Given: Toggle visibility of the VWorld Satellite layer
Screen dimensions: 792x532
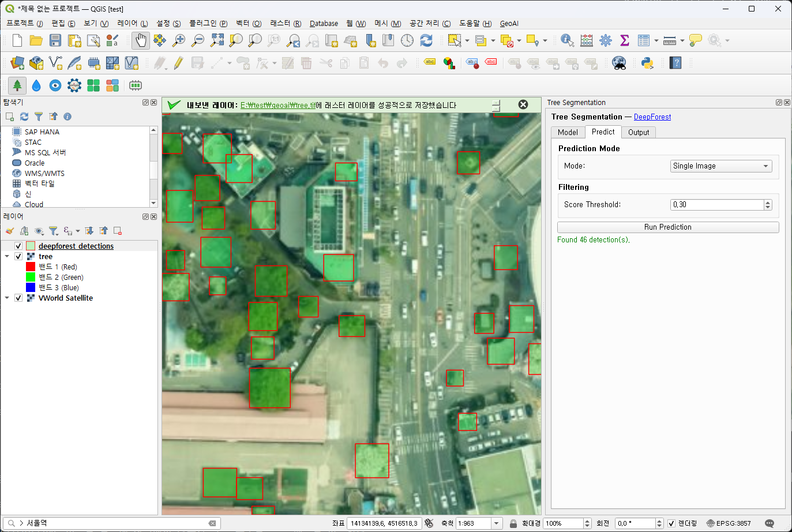Looking at the screenshot, I should (x=18, y=298).
